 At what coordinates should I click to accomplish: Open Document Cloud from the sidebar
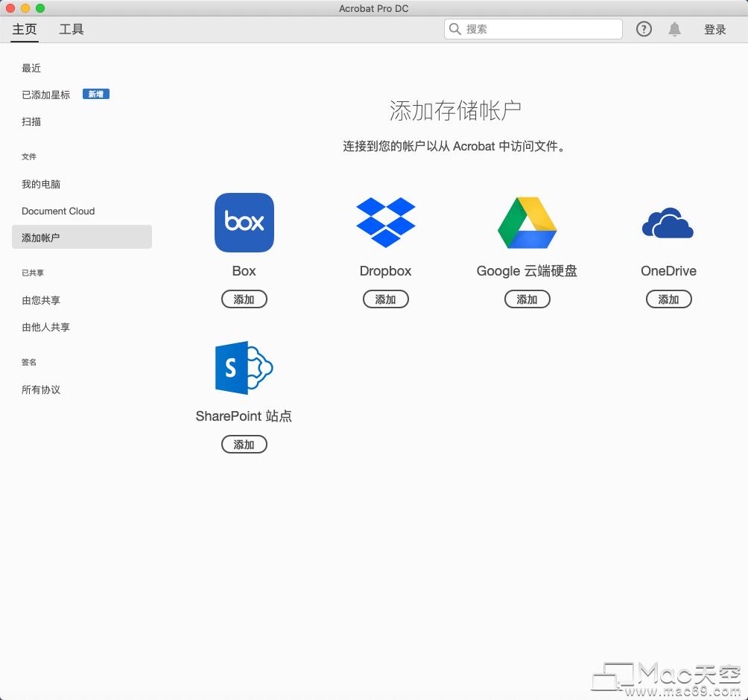coord(58,211)
